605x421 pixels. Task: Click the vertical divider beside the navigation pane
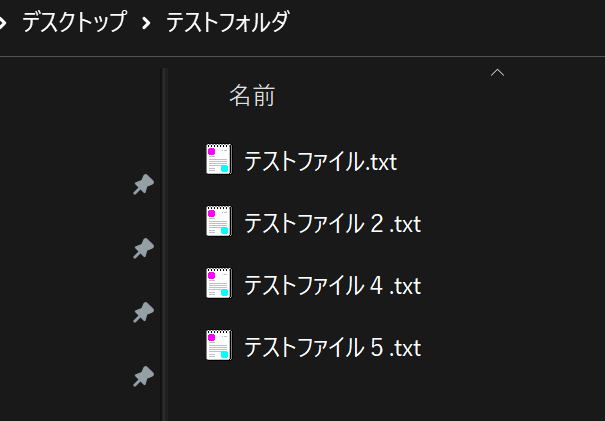click(x=165, y=244)
